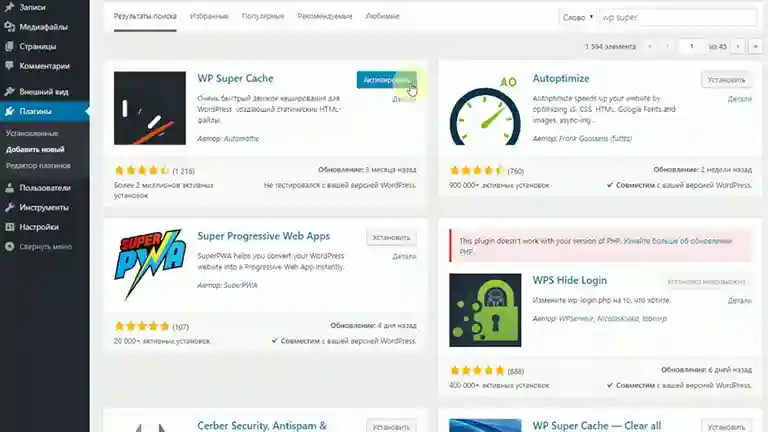Open WPServeur author link
The height and width of the screenshot is (432, 768).
[x=576, y=318]
